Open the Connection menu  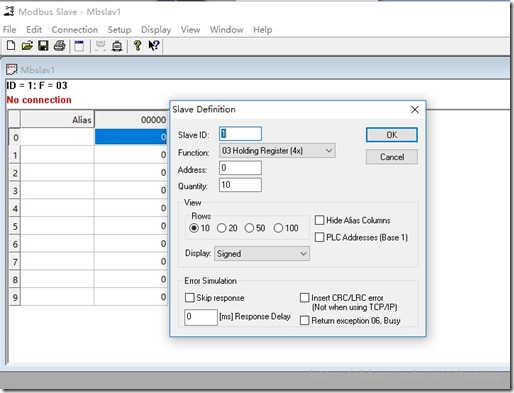click(x=75, y=30)
